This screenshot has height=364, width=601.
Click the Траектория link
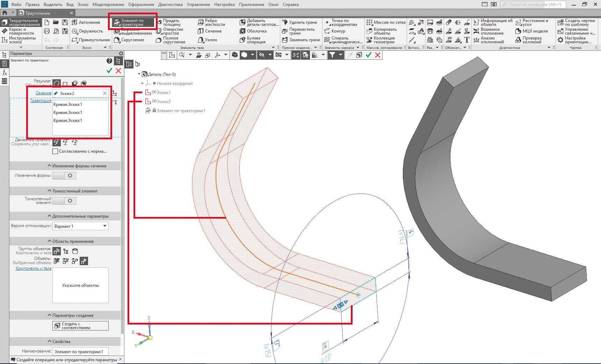pos(41,101)
